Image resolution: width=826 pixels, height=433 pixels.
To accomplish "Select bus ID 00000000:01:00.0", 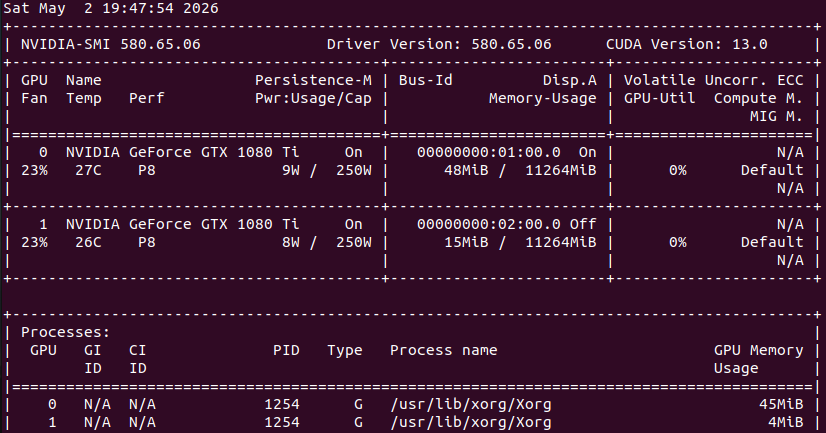I will pos(489,152).
